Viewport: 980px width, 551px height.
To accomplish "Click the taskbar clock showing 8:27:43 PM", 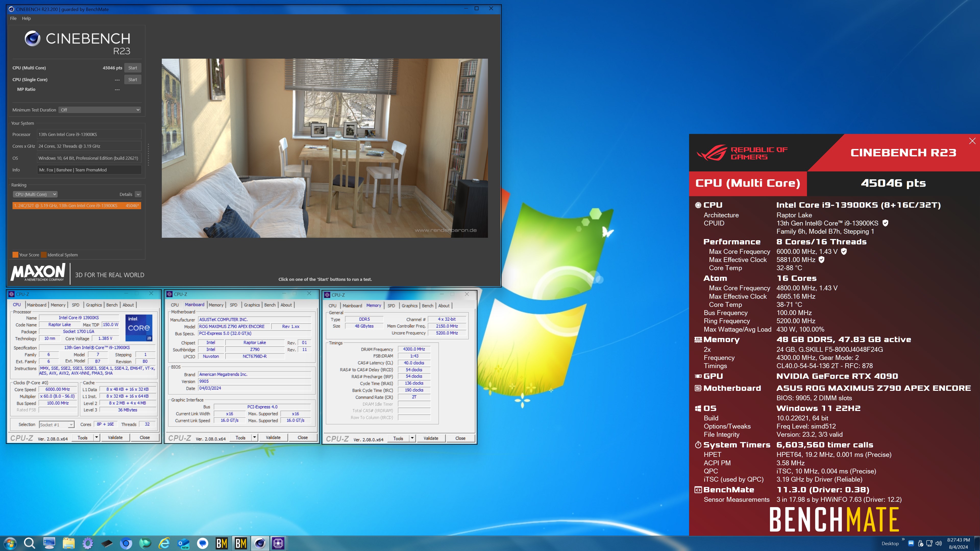I will point(958,540).
